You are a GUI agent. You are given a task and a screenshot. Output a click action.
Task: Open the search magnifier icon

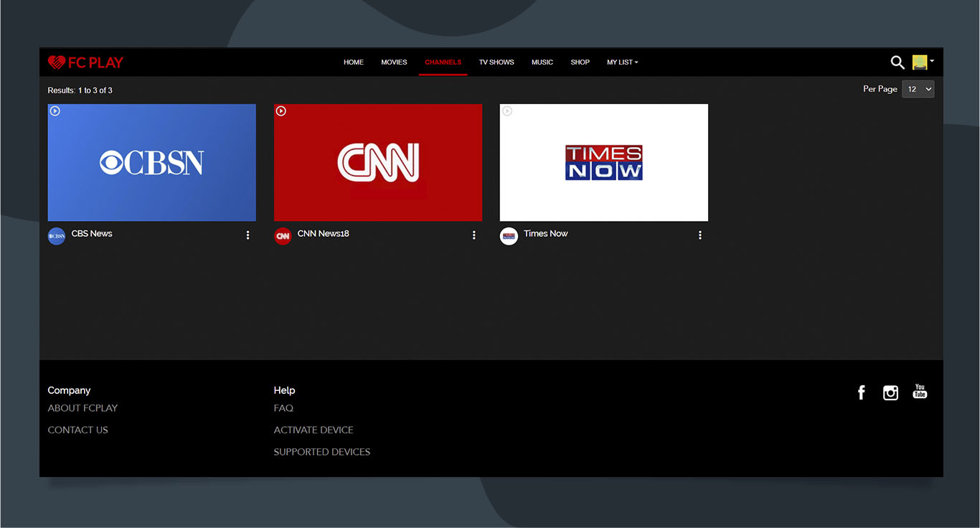(x=897, y=62)
